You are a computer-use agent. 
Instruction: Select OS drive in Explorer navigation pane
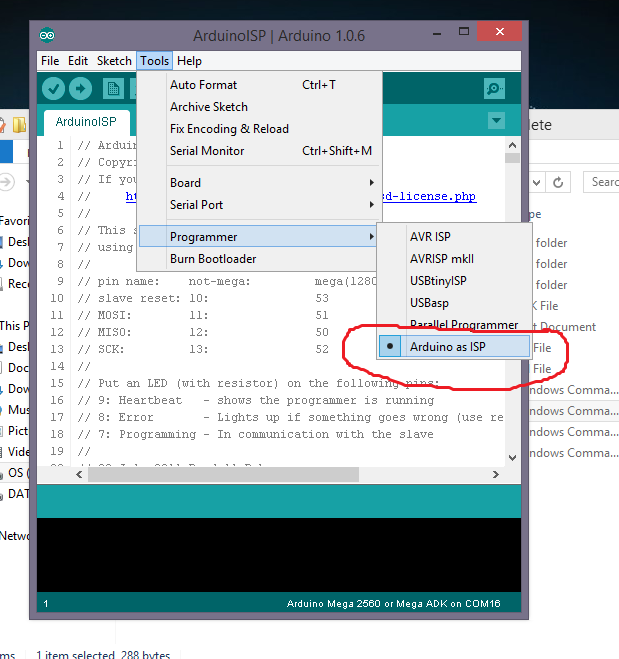pyautogui.click(x=15, y=473)
